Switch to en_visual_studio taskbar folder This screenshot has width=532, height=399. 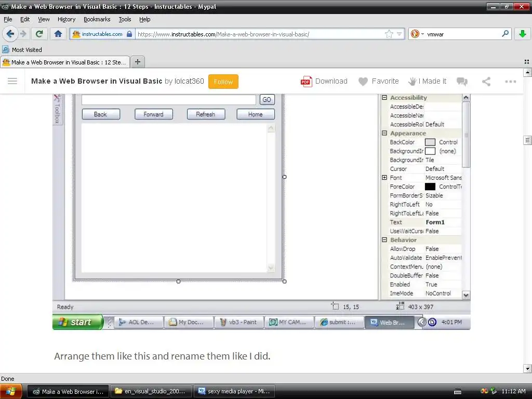tap(151, 391)
